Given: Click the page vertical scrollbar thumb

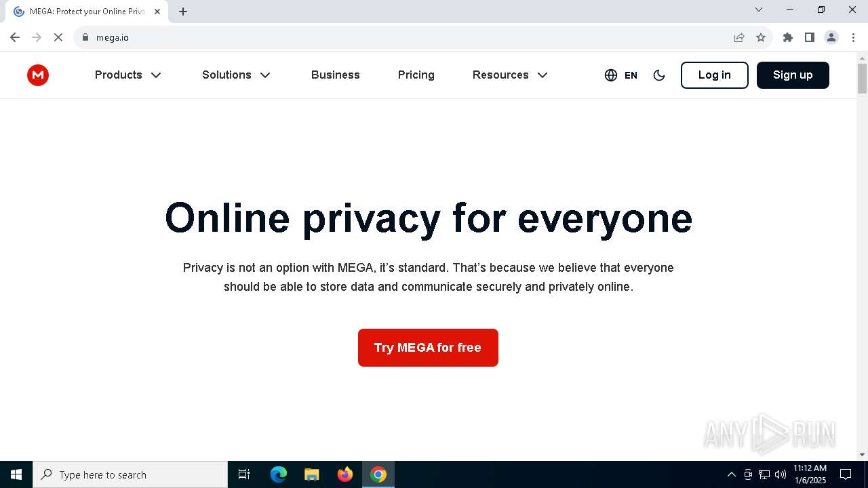Looking at the screenshot, I should click(x=863, y=79).
